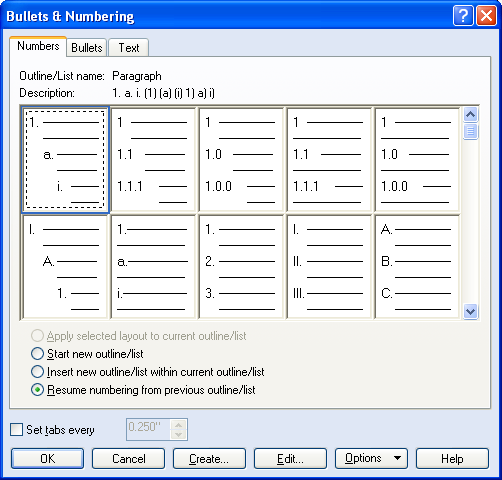
Task: Choose the 1. 2. 3. numbered list layout
Action: (x=241, y=267)
